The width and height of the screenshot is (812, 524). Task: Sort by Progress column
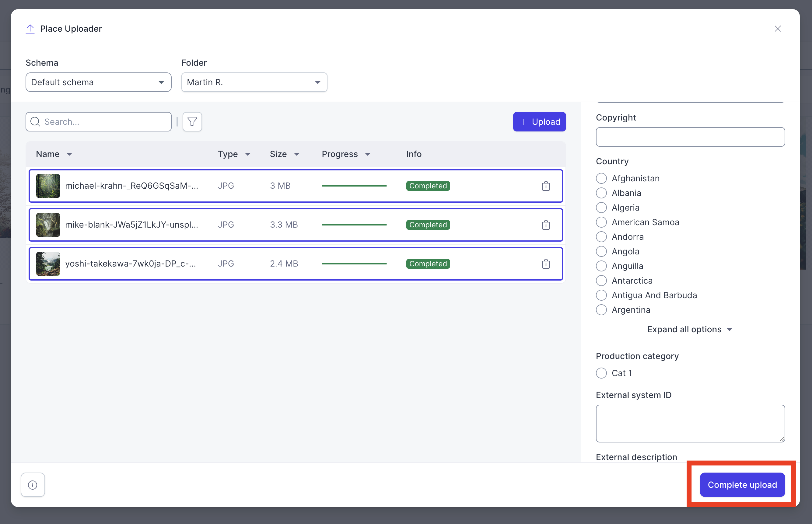(346, 154)
